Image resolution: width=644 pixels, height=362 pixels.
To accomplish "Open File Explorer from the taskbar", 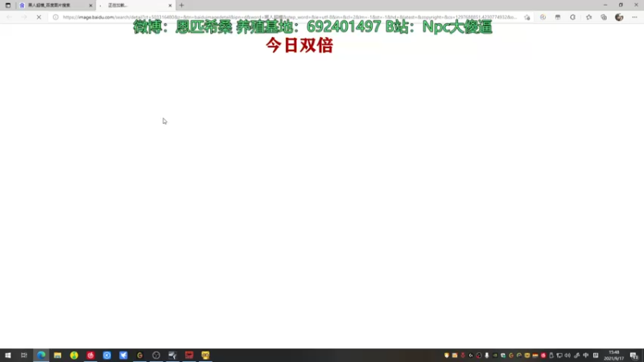I will coord(57,355).
